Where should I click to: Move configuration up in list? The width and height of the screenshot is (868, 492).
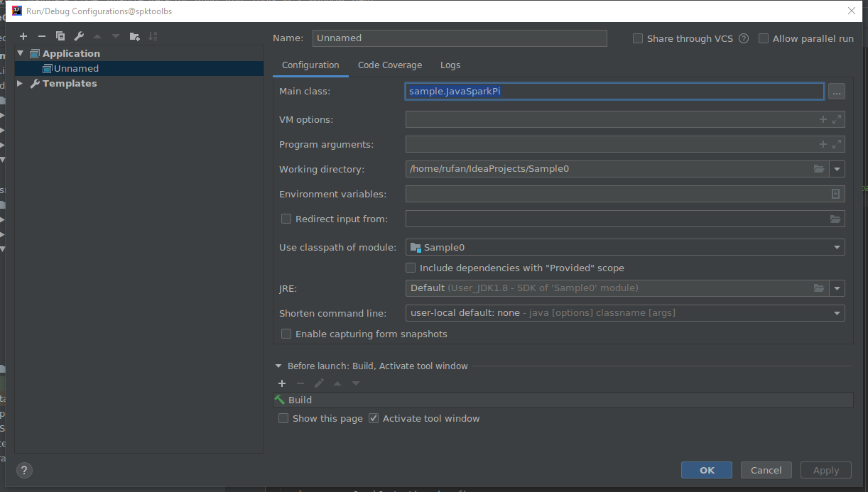pyautogui.click(x=97, y=36)
